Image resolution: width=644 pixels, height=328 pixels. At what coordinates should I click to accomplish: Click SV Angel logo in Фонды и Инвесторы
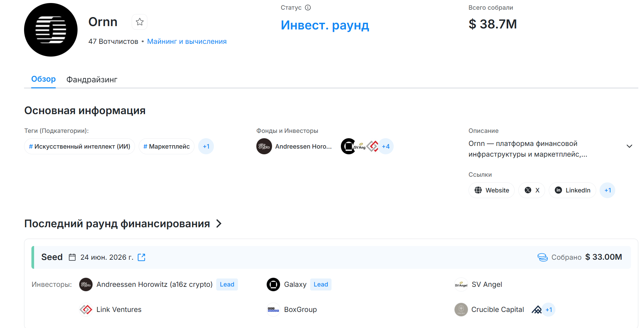pos(360,147)
